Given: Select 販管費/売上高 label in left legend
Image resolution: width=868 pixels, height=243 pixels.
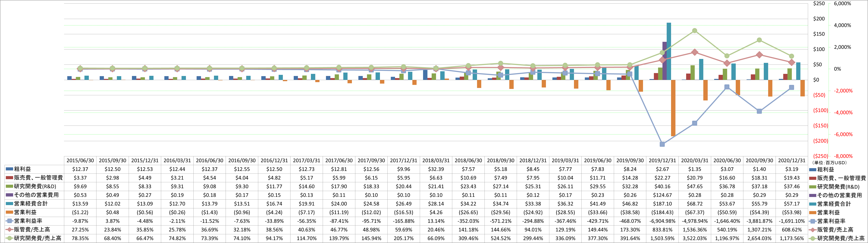Looking at the screenshot, I should point(32,230).
